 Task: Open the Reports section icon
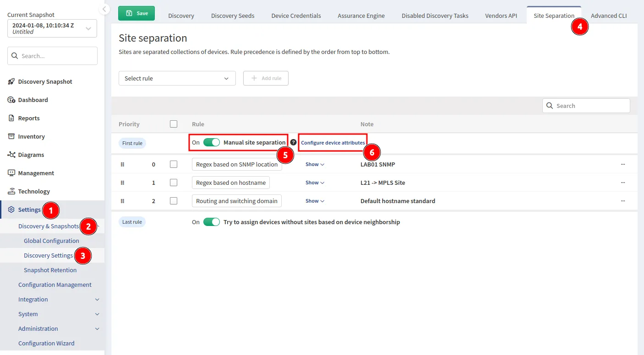pyautogui.click(x=11, y=118)
